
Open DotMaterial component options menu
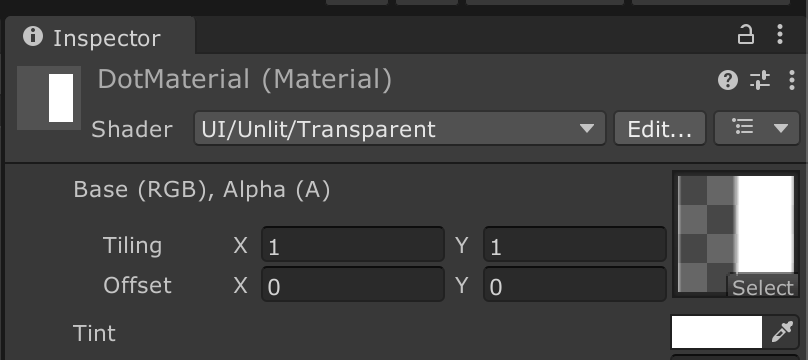coord(792,80)
